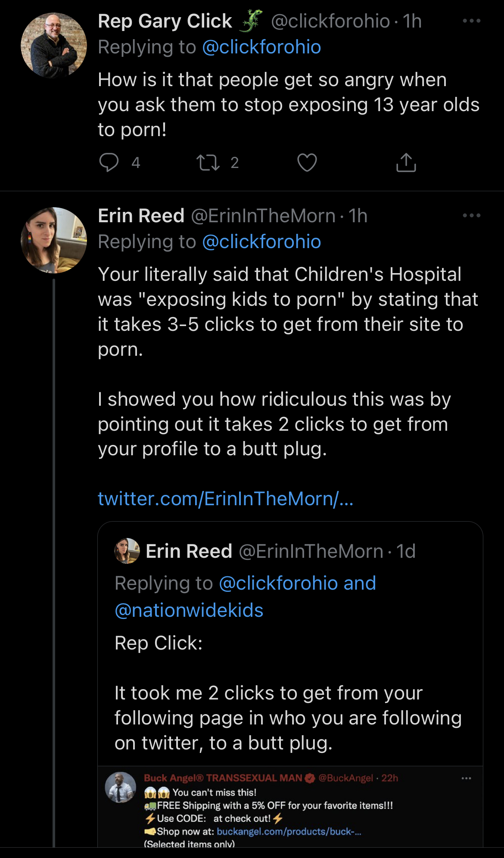Like Rep Gary Click's tweet
This screenshot has height=858, width=504.
[x=307, y=162]
